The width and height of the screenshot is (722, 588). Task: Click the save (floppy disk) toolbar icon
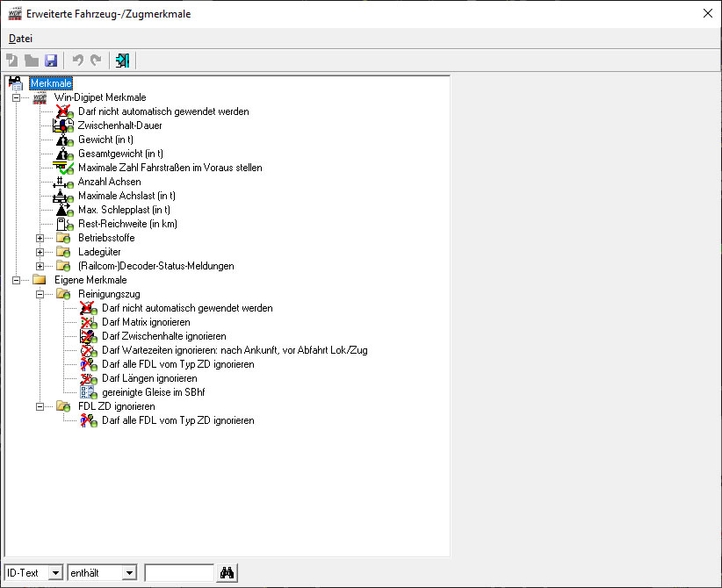pos(51,61)
